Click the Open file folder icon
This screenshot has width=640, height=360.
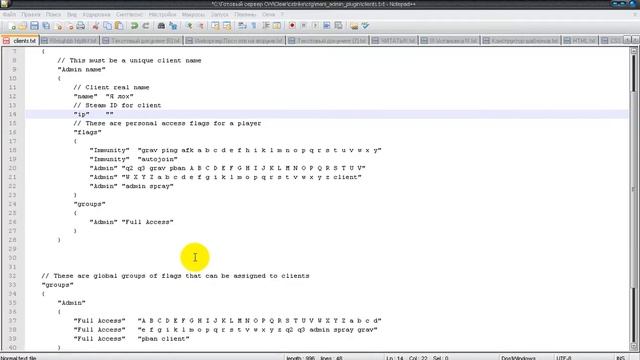tap(23, 26)
